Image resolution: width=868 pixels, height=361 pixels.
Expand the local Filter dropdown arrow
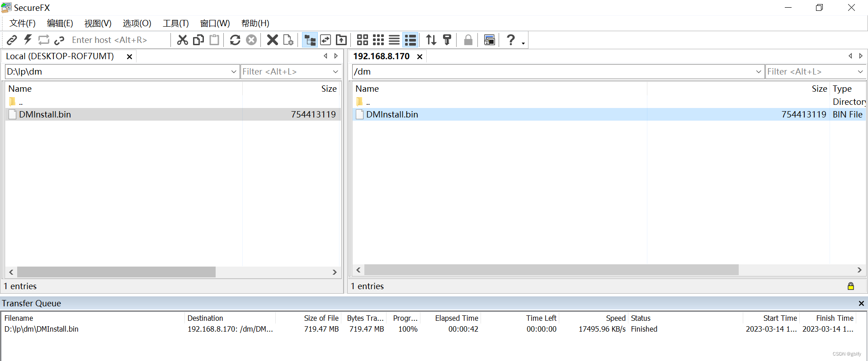pyautogui.click(x=335, y=71)
